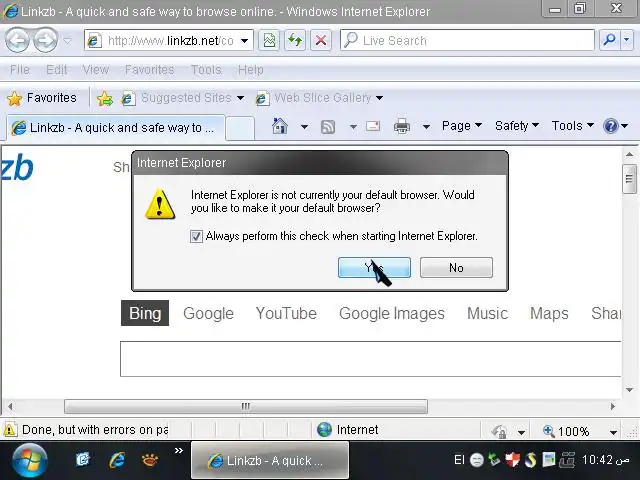Expand the search provider dropdown arrow
The height and width of the screenshot is (480, 640).
click(627, 40)
